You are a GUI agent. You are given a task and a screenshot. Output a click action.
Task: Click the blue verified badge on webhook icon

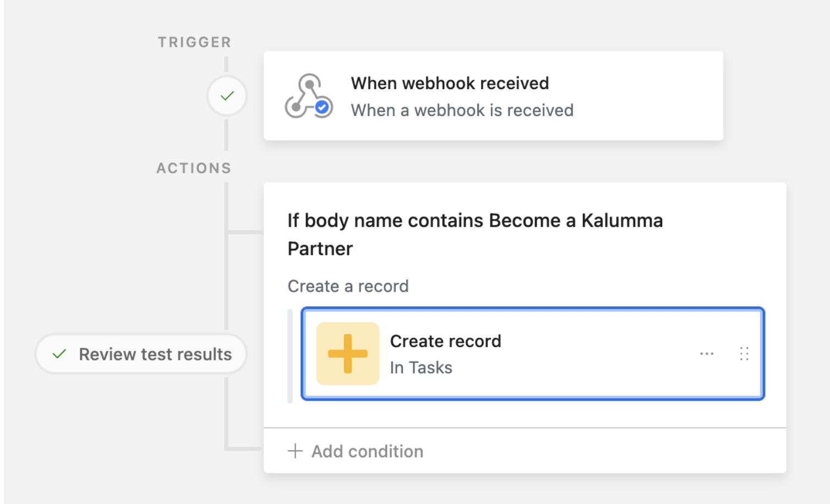click(323, 107)
